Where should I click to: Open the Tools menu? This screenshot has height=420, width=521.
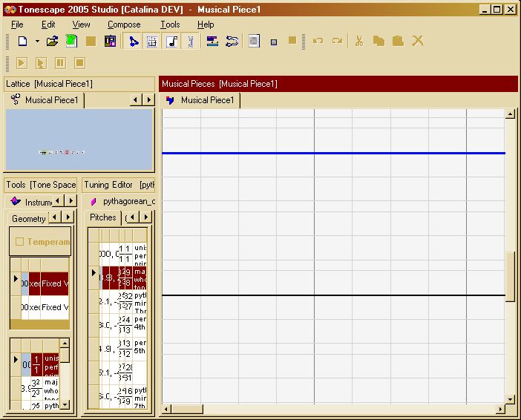170,24
